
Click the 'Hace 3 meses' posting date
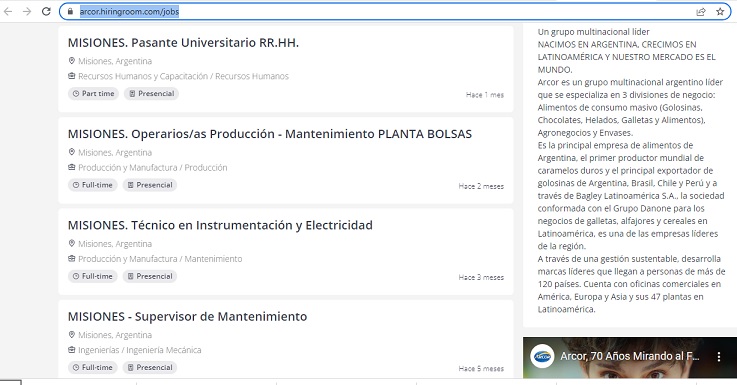[481, 277]
